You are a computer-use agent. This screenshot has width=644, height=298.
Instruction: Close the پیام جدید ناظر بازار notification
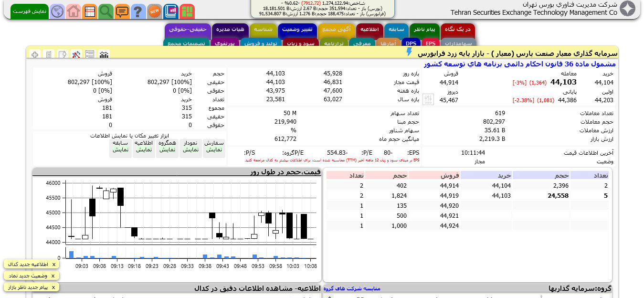(x=53, y=287)
